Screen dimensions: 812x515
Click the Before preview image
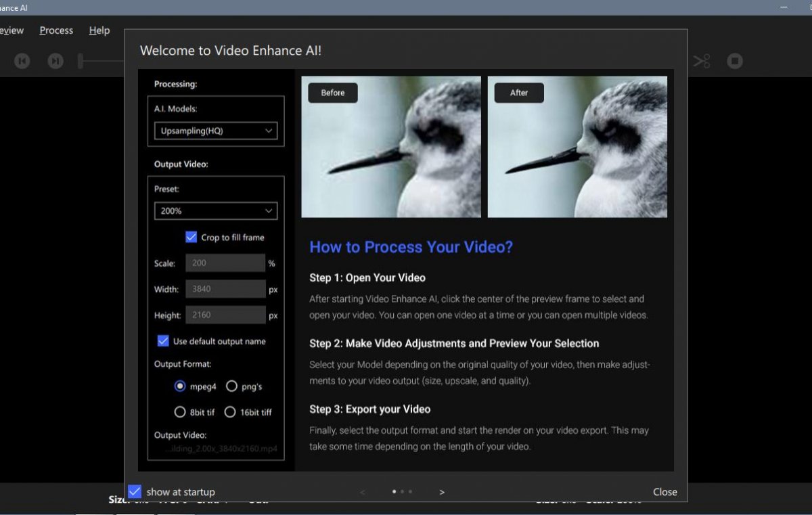391,147
